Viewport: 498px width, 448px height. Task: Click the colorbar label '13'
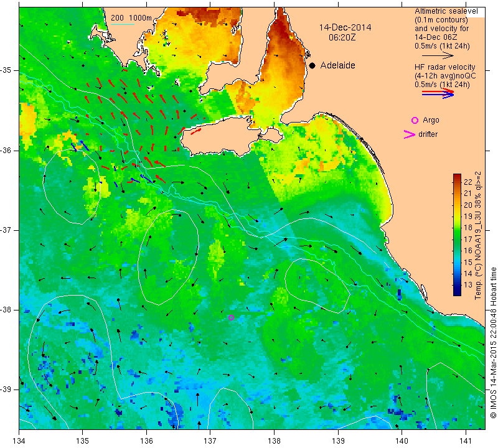click(468, 285)
